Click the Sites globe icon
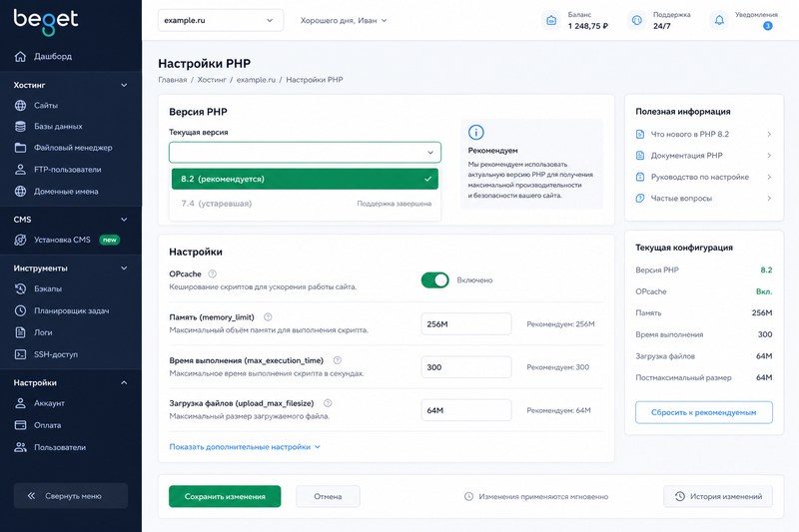Screen dimensions: 799x532 coord(20,106)
